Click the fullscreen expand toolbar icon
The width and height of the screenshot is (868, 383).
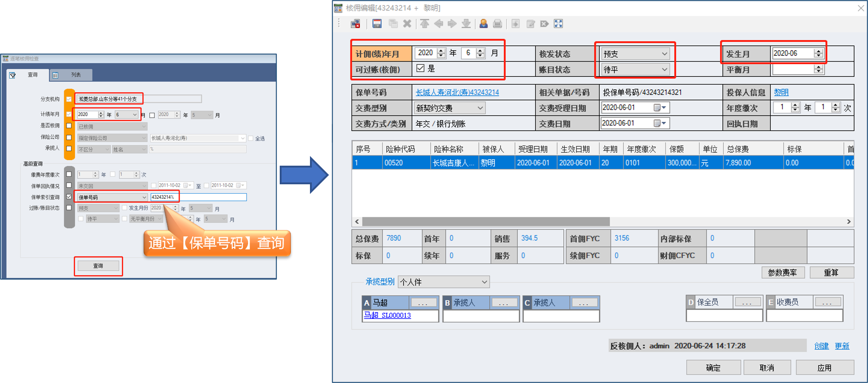(x=558, y=24)
